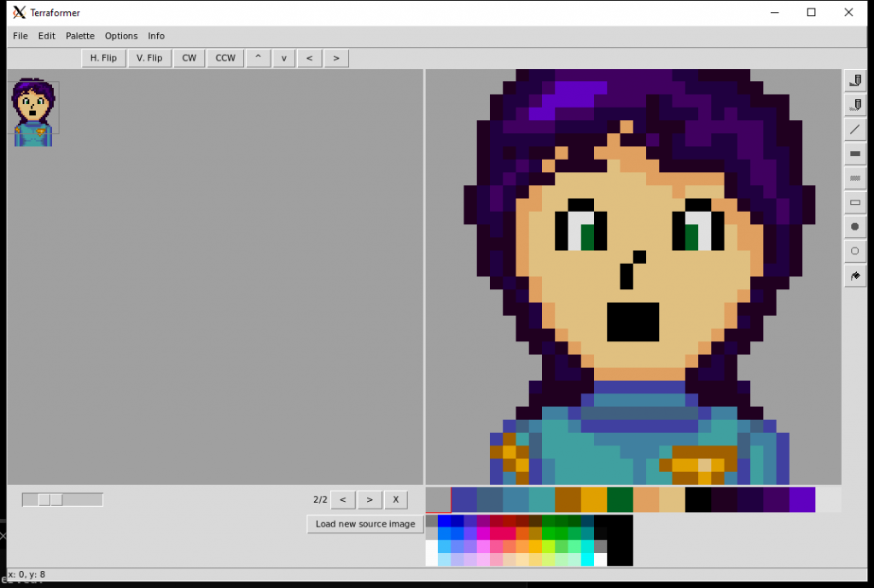Remove source image with X button

(x=396, y=499)
